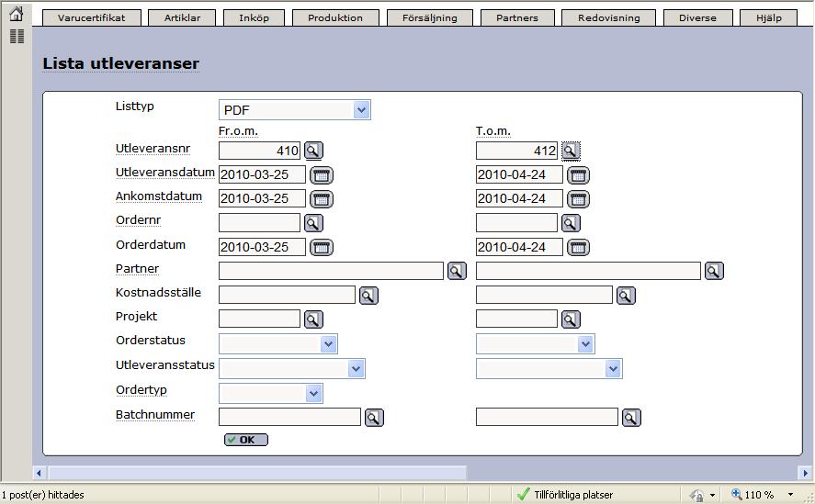
Task: Click the Batchnummer label link
Action: [x=155, y=415]
